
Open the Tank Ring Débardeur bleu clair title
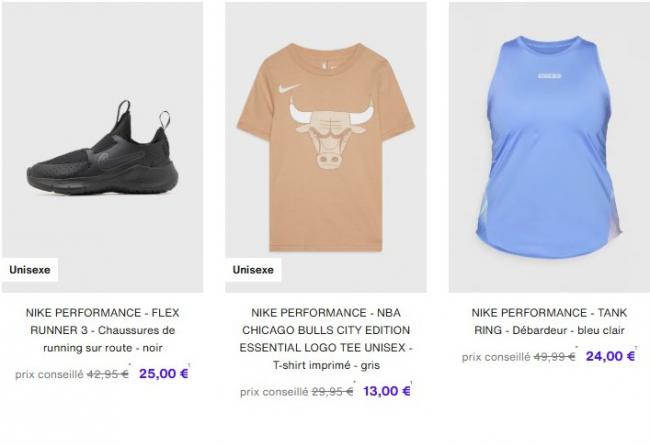549,321
